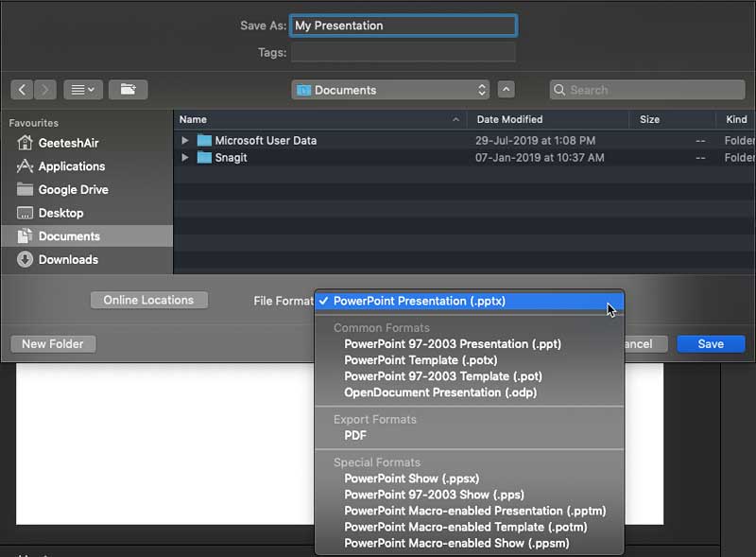
Task: Go to Downloads folder in sidebar
Action: pyautogui.click(x=68, y=259)
